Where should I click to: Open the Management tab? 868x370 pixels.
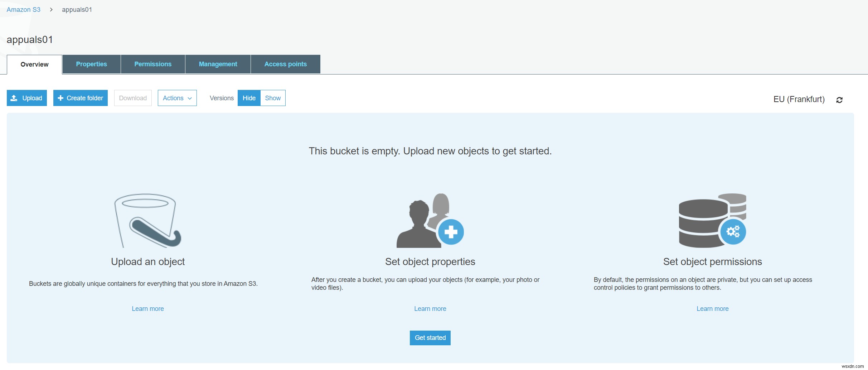point(218,64)
